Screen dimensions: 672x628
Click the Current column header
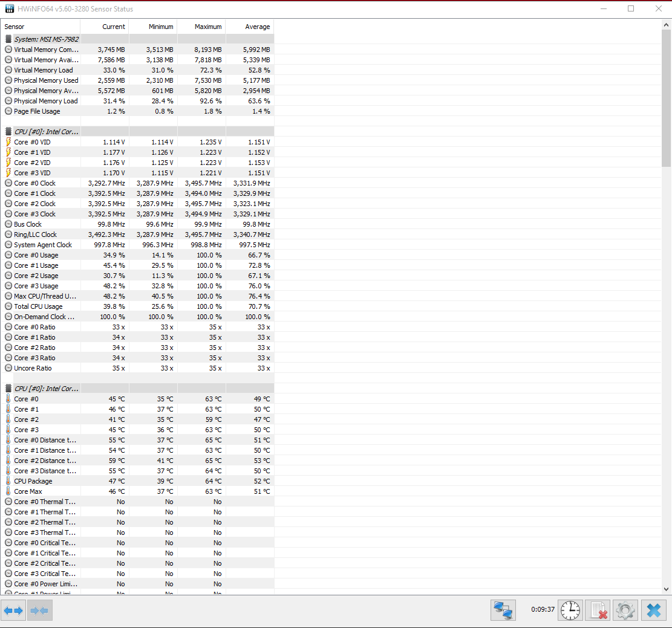105,27
